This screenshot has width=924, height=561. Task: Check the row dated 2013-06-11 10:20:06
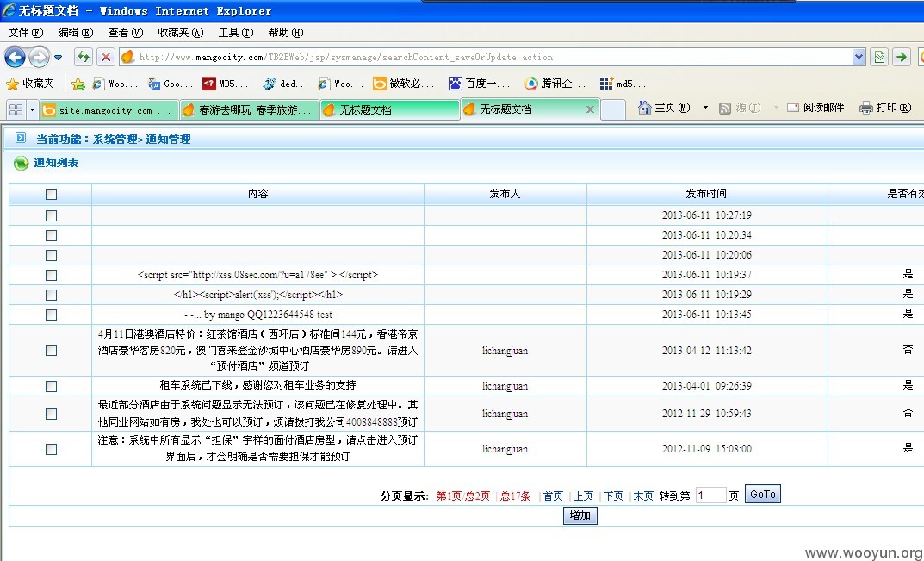click(52, 255)
